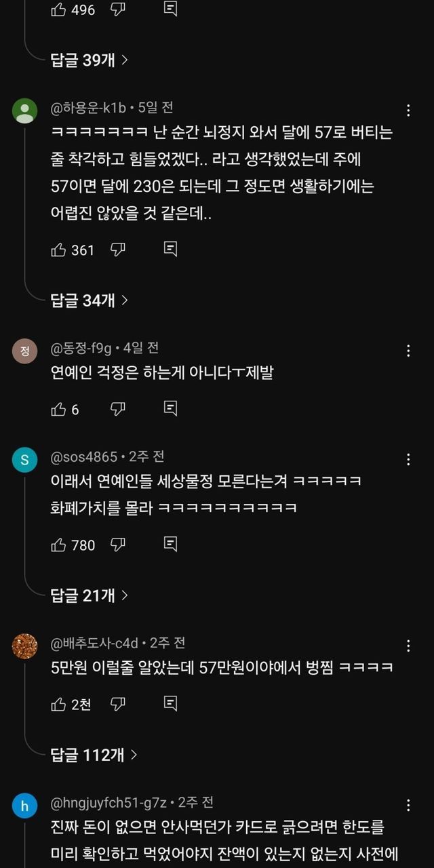Open @동정-f9g's profile avatar

(x=25, y=351)
